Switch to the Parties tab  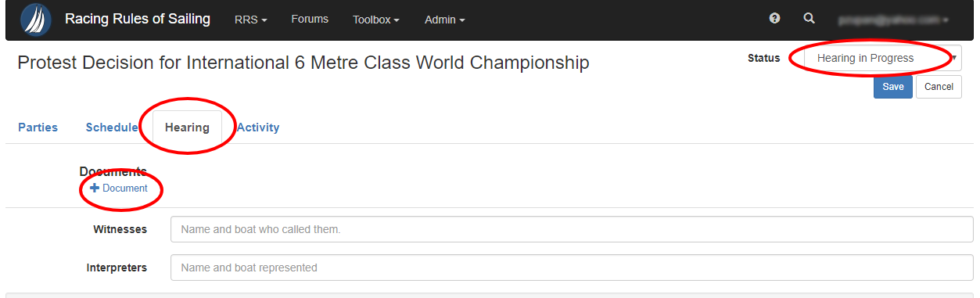38,127
